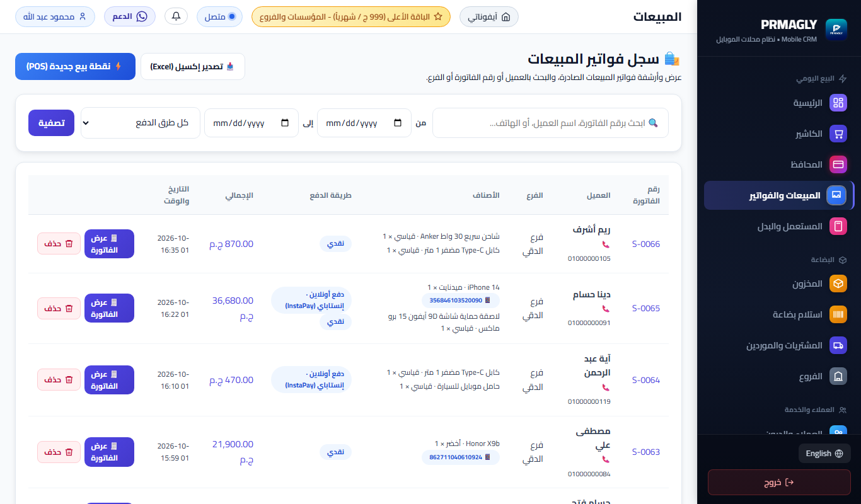Click phone icon under مصطفى علي
The height and width of the screenshot is (504, 861).
[606, 460]
